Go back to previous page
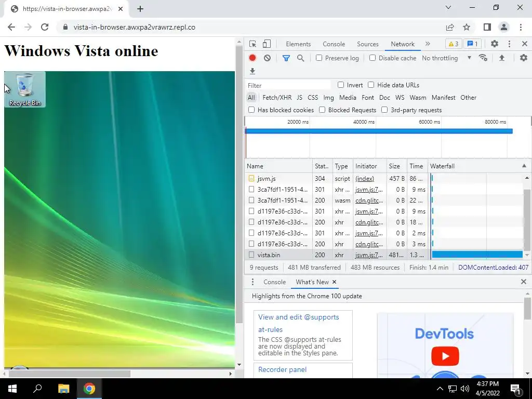Viewport: 532px width, 399px height. click(11, 27)
